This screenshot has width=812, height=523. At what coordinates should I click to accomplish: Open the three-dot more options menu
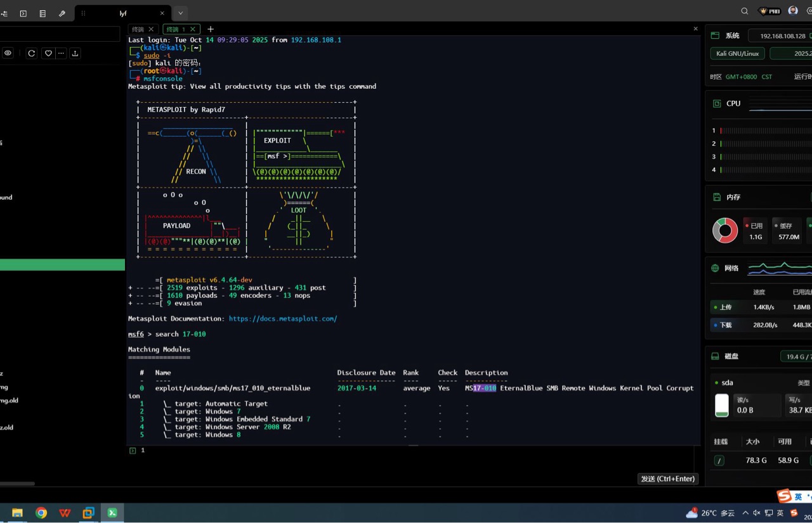[61, 53]
